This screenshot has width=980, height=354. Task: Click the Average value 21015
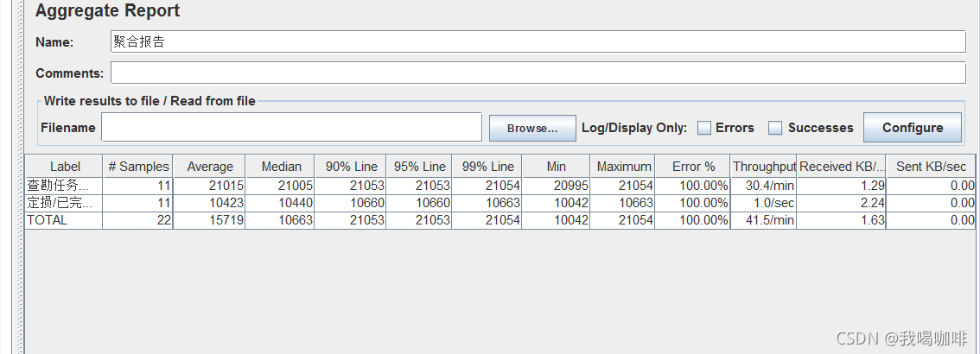(227, 186)
